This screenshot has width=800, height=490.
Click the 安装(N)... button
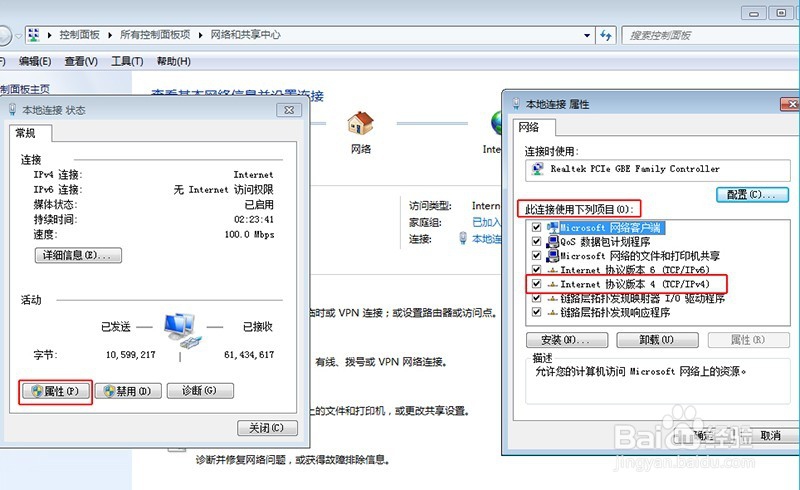click(567, 340)
